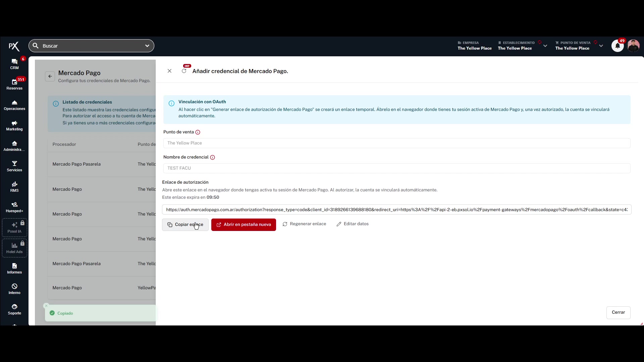Click the Procesador column header
The width and height of the screenshot is (644, 362).
64,144
